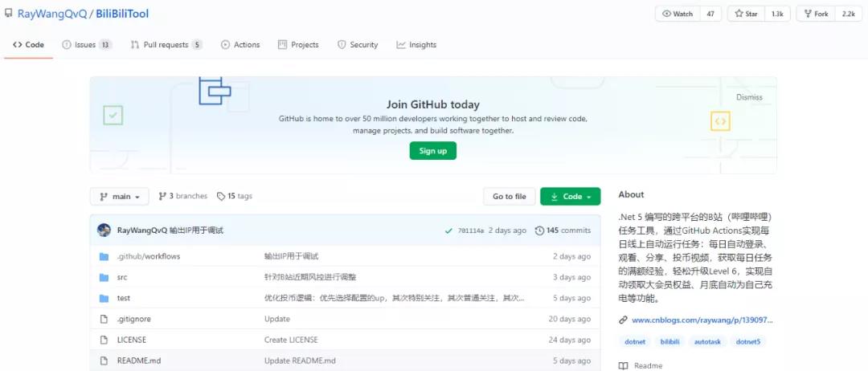The width and height of the screenshot is (868, 371).
Task: Select the bilibili topic tag
Action: 669,342
